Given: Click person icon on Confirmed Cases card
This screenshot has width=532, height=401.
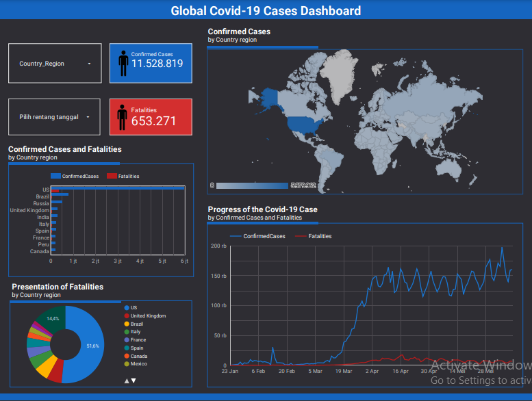Looking at the screenshot, I should [123, 64].
